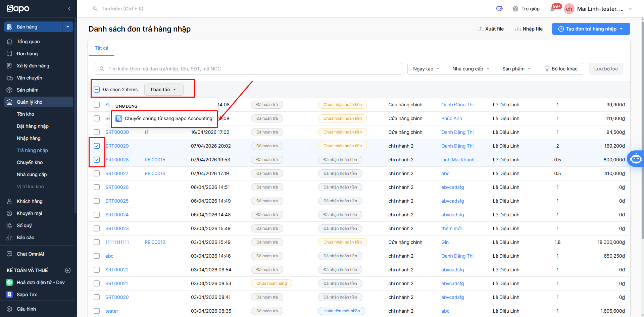Image resolution: width=644 pixels, height=317 pixels.
Task: Open Hoá đơn điện tử - Dev app
Action: pyautogui.click(x=41, y=282)
